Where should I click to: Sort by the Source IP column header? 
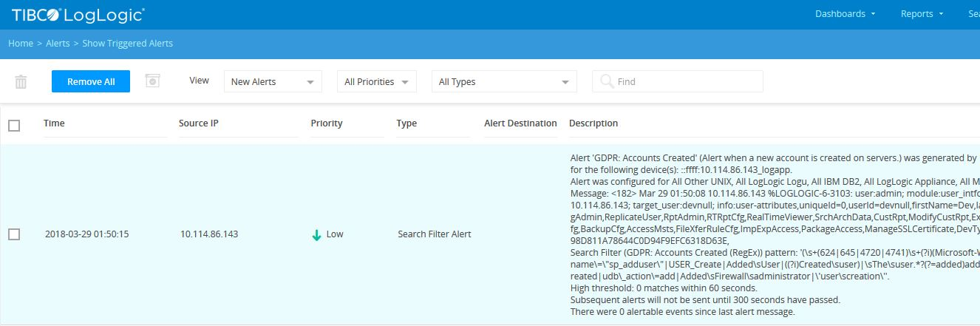(198, 123)
